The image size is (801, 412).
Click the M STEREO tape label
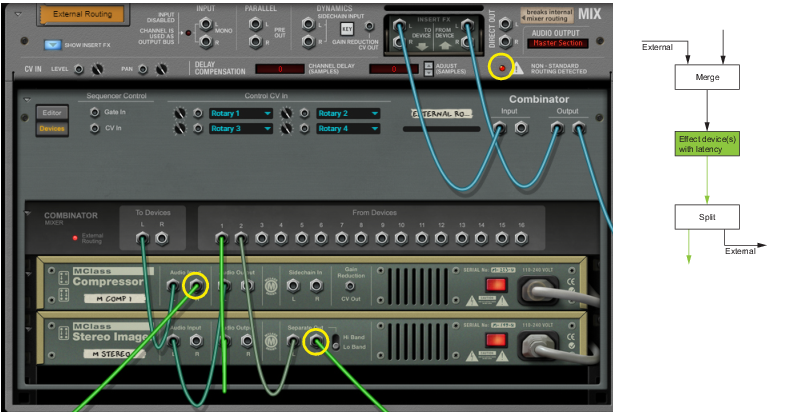click(114, 354)
